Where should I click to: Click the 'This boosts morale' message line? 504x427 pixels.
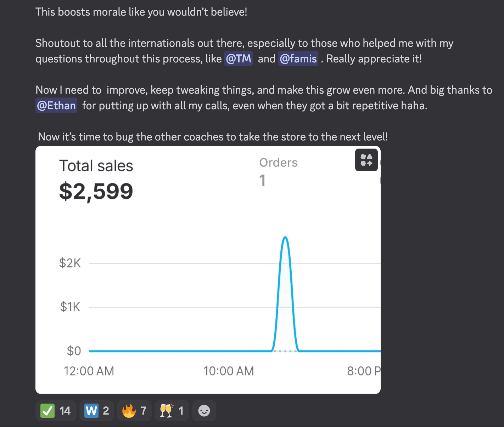(141, 12)
